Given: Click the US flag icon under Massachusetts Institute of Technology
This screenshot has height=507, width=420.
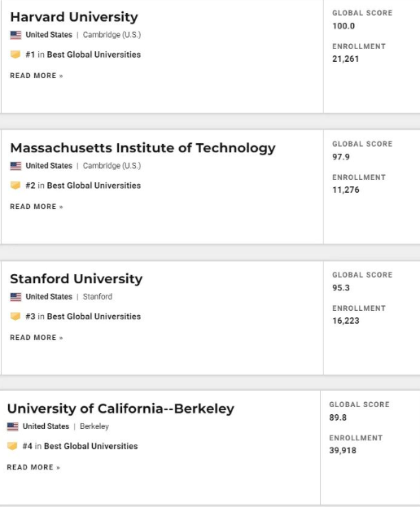Looking at the screenshot, I should [x=15, y=166].
